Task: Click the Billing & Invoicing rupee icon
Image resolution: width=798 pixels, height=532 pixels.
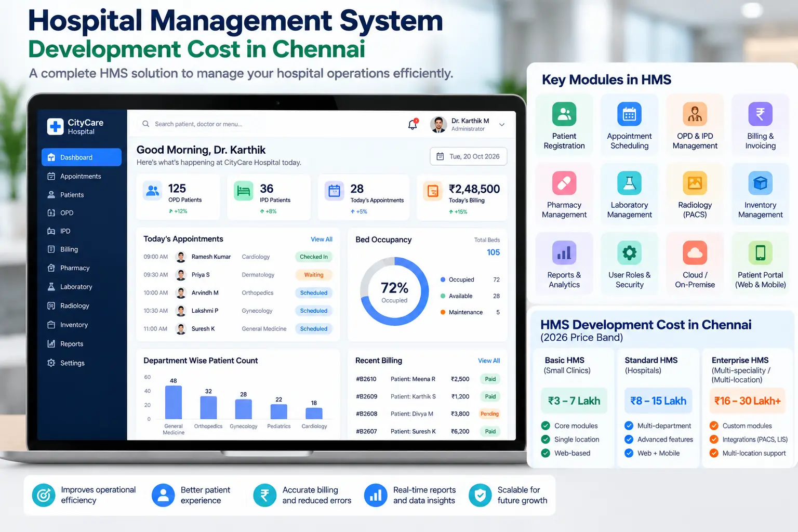Action: pyautogui.click(x=760, y=114)
